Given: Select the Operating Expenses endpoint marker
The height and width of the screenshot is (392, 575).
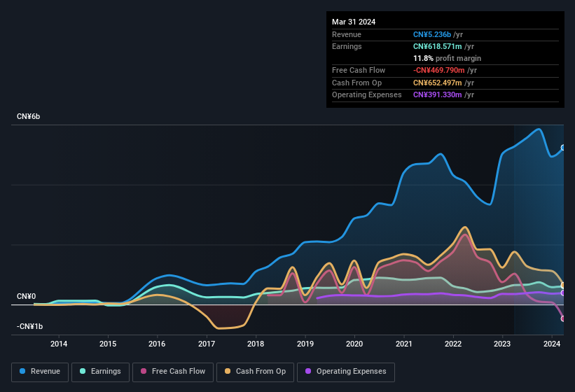Looking at the screenshot, I should tap(563, 293).
